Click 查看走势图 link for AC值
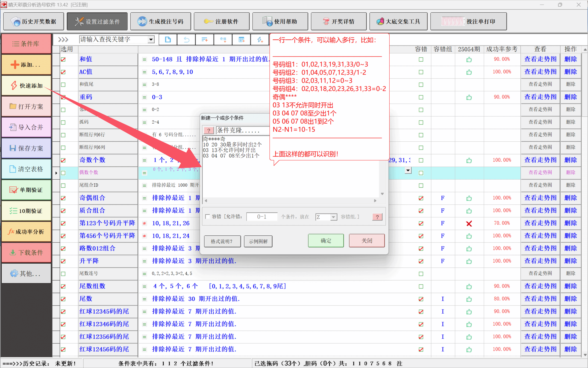This screenshot has width=588, height=368. (540, 72)
